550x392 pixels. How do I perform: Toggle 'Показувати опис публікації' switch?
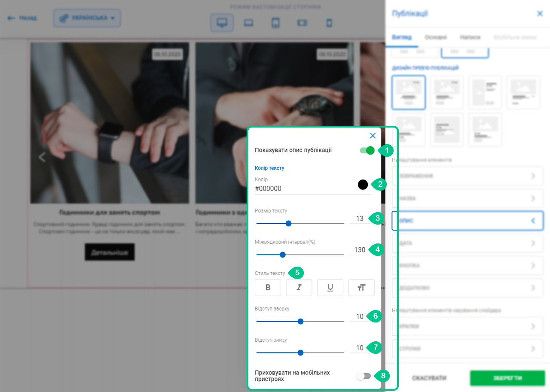click(367, 150)
